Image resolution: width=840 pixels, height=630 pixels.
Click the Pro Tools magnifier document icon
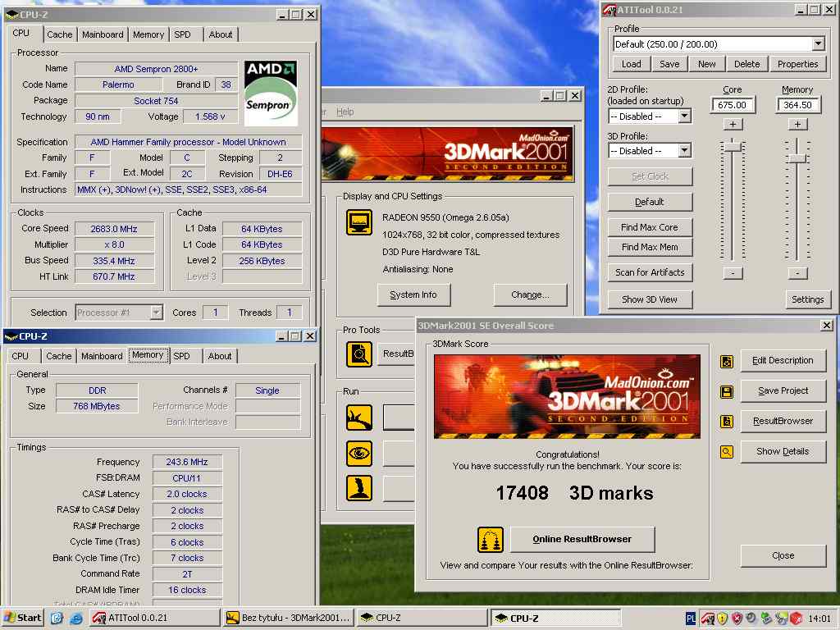[359, 354]
